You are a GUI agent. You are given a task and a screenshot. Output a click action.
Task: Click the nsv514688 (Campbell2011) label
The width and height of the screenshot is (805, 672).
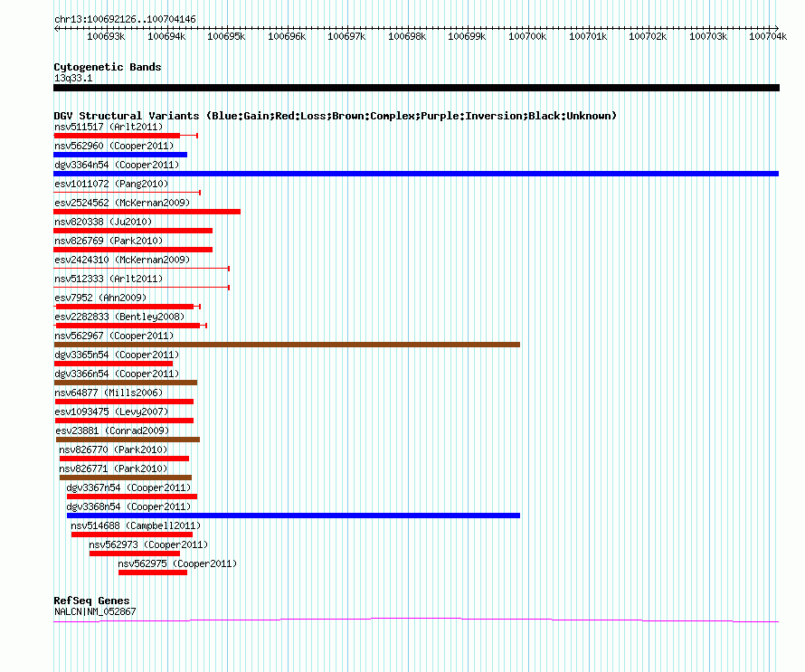pyautogui.click(x=136, y=525)
